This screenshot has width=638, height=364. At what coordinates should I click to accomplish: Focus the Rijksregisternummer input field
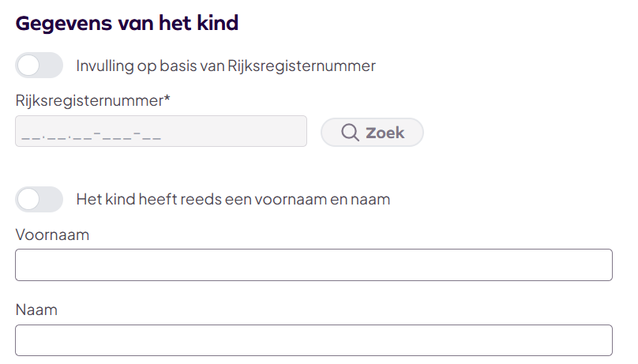tap(160, 131)
